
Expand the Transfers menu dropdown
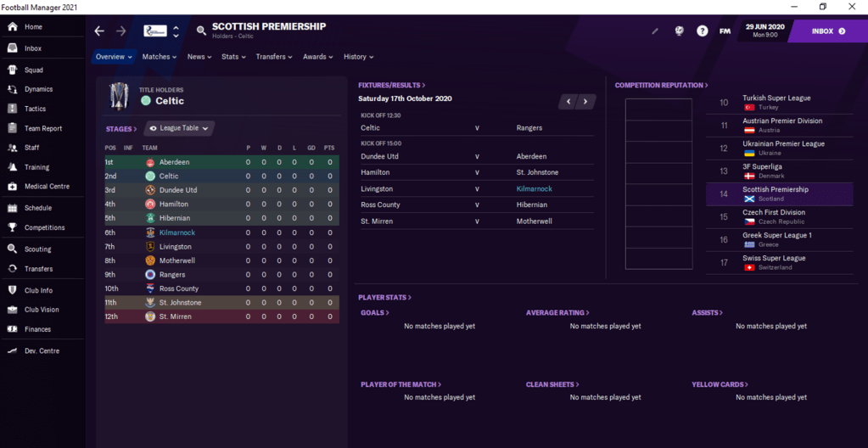coord(274,57)
